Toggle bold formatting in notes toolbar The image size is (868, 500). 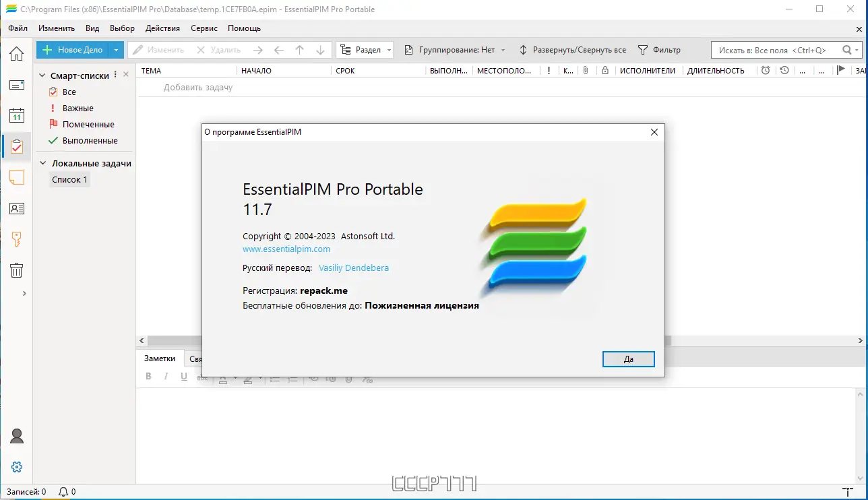pos(148,376)
